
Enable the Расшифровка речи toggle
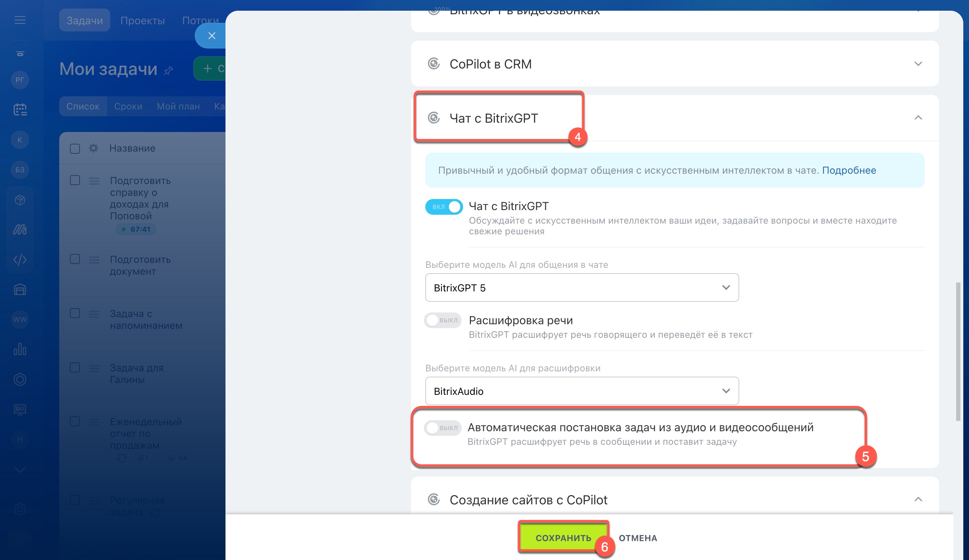click(443, 320)
